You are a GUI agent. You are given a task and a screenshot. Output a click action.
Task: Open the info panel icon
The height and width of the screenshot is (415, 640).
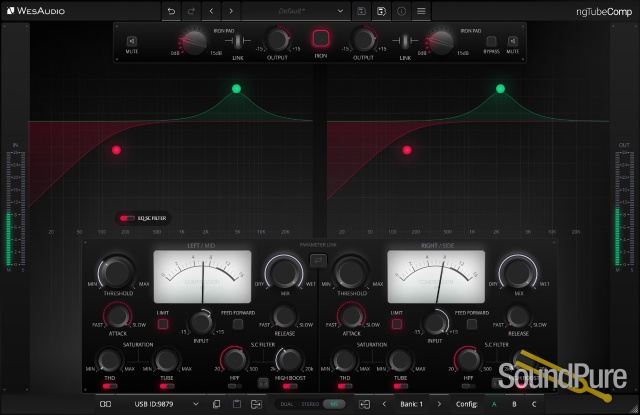click(401, 11)
